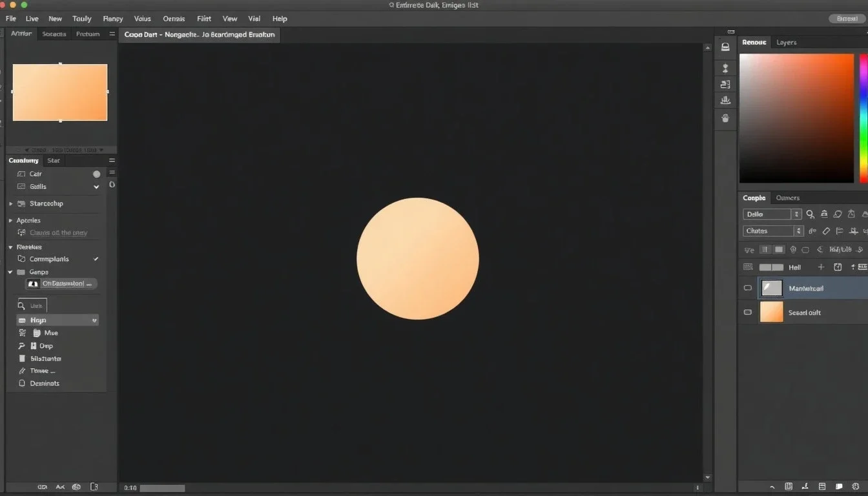Screen dimensions: 868x496
Task: Select the Sareces tab in the left panel
Action: pyautogui.click(x=54, y=34)
